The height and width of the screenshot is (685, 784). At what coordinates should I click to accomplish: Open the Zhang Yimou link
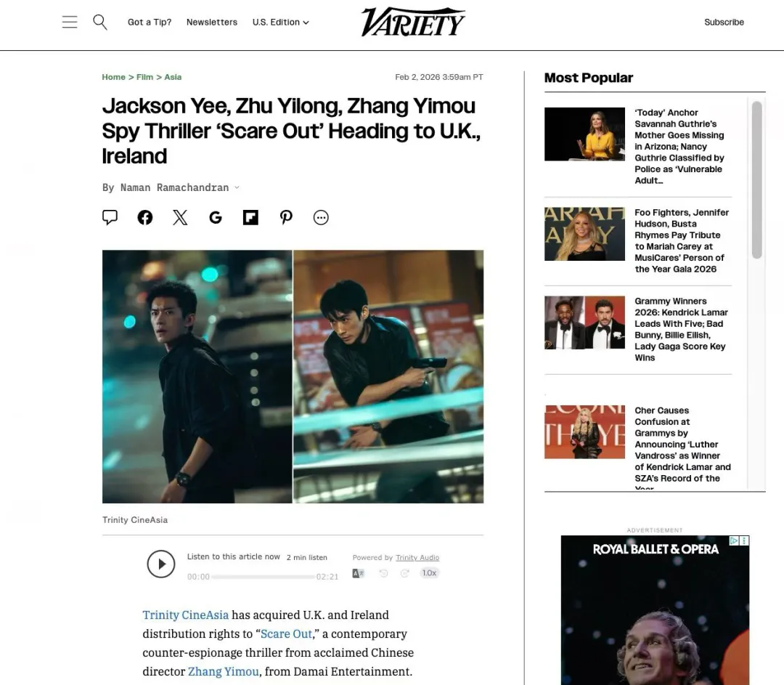[224, 671]
